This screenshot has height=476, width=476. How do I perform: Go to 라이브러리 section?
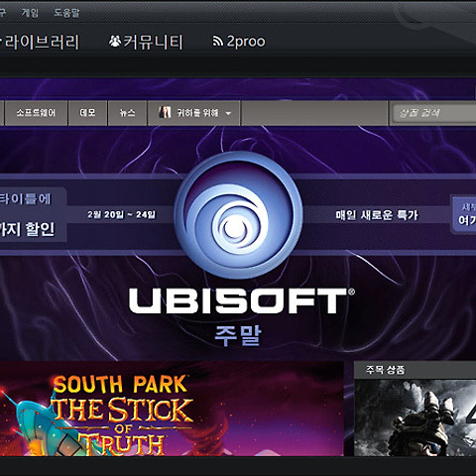pyautogui.click(x=41, y=42)
